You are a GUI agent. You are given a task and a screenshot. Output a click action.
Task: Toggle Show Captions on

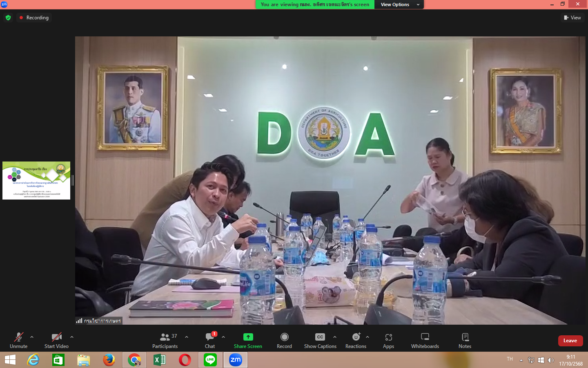coord(320,340)
